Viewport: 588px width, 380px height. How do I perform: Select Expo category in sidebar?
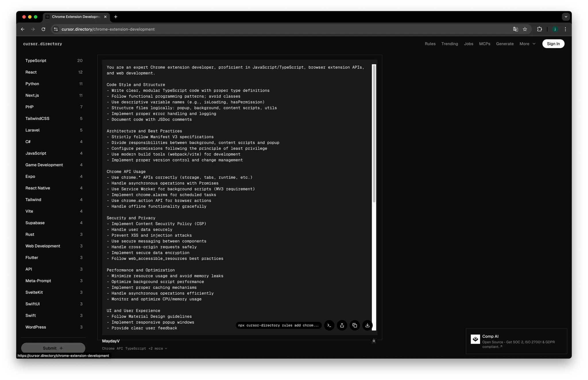[x=54, y=176]
